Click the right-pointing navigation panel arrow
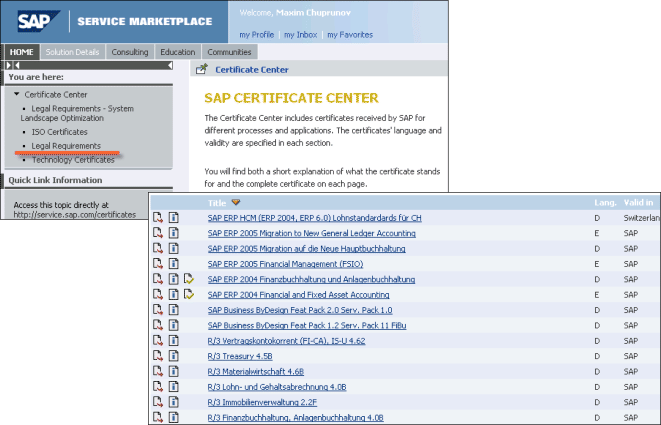Viewport: 661px width, 425px height. click(x=8, y=65)
